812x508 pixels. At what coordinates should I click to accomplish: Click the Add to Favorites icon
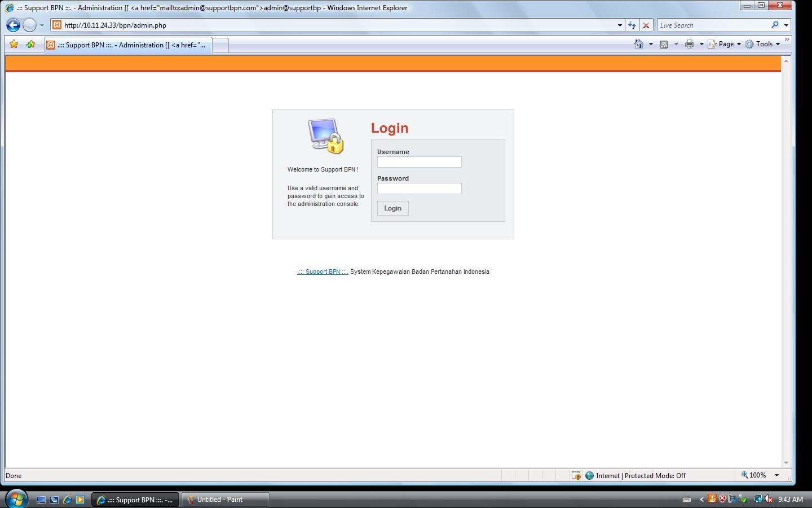[30, 44]
